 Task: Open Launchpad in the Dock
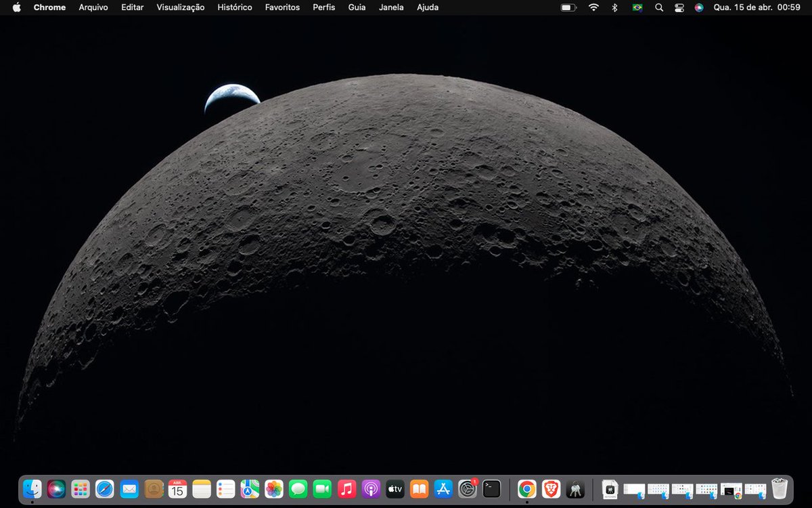click(x=81, y=488)
